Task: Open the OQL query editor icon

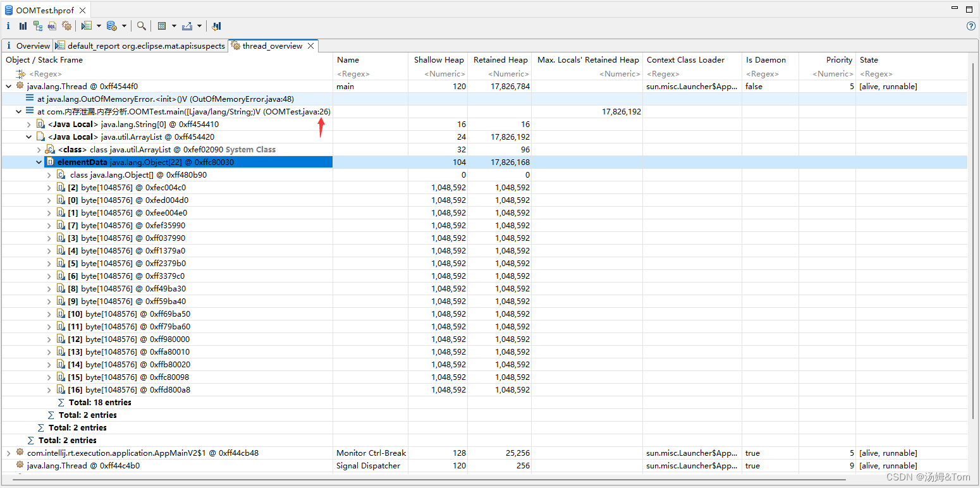Action: click(52, 26)
